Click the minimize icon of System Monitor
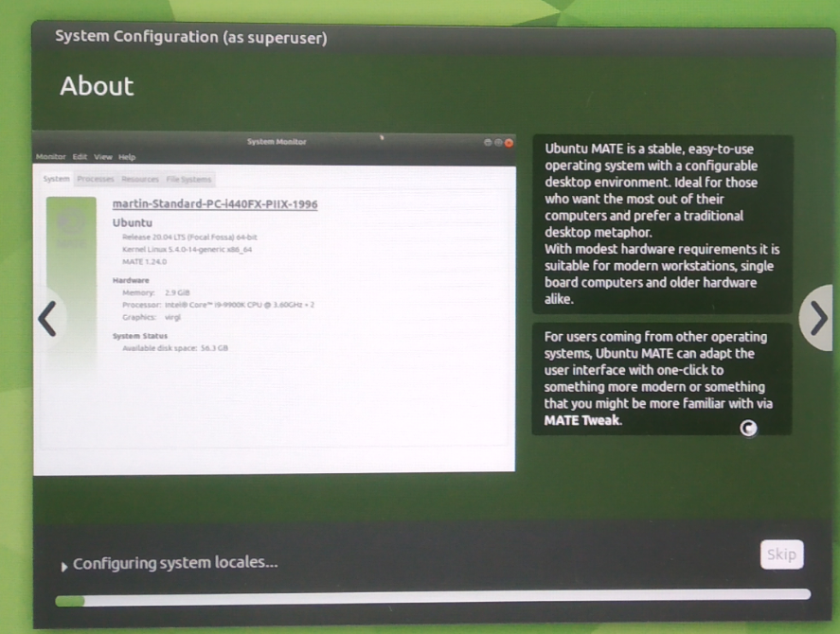This screenshot has width=840, height=634. (x=488, y=143)
